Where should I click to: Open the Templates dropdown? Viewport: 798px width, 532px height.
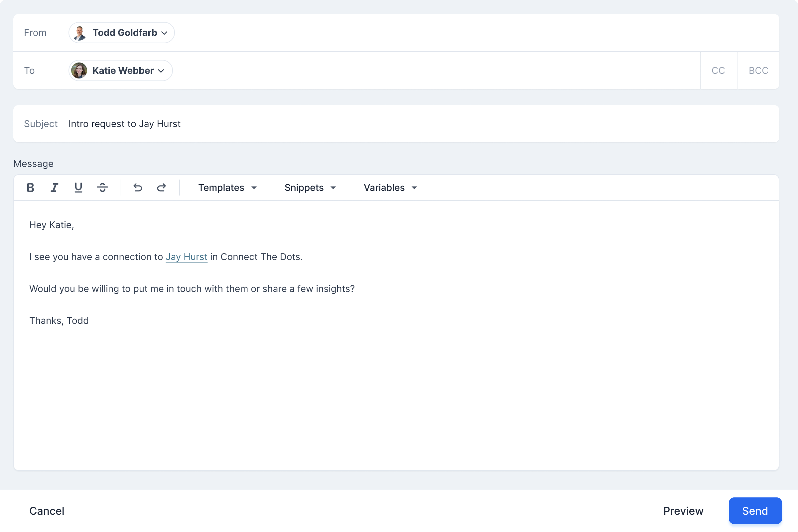(227, 188)
